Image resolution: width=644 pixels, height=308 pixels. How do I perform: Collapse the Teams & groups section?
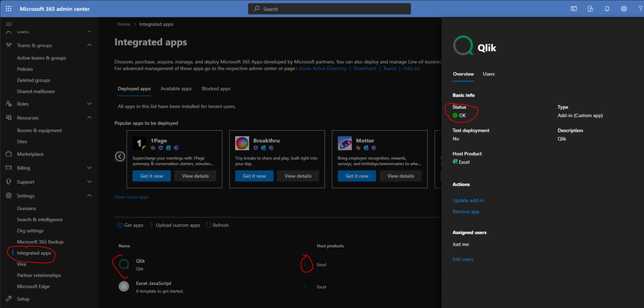coord(90,45)
